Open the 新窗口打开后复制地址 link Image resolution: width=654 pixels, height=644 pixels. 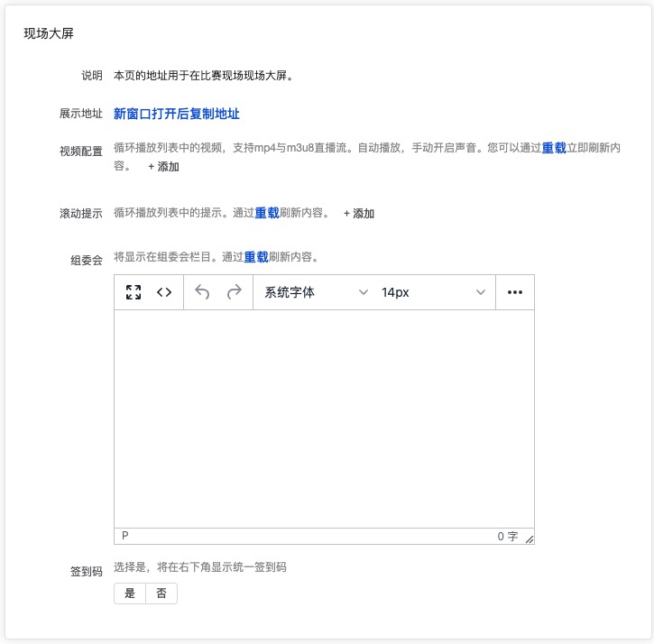pos(177,114)
